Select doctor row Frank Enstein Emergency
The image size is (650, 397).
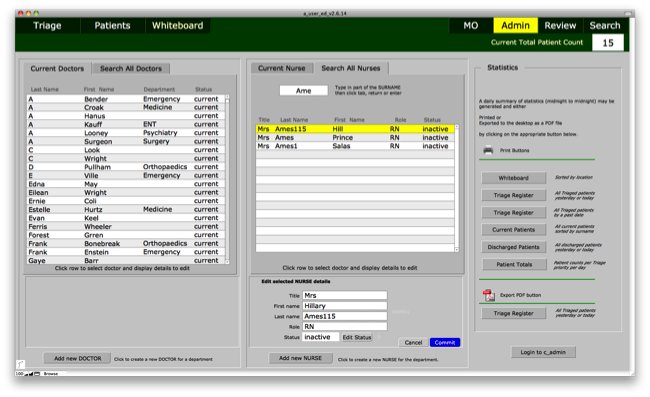coord(126,252)
